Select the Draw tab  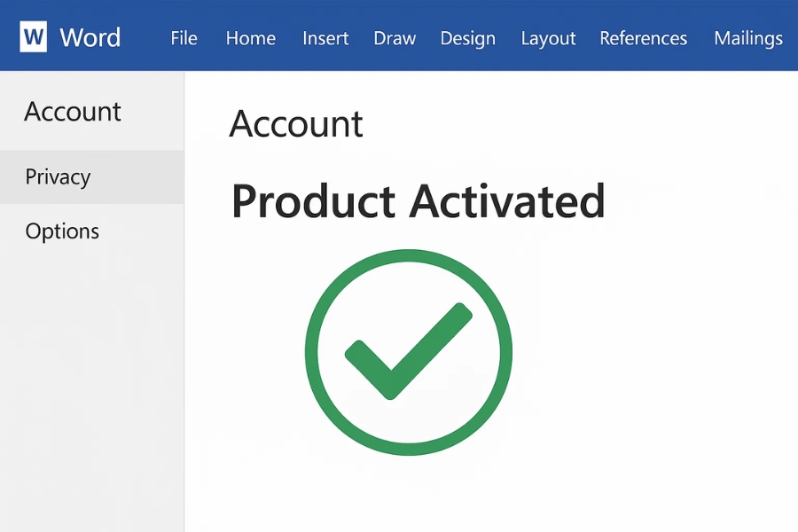[395, 39]
